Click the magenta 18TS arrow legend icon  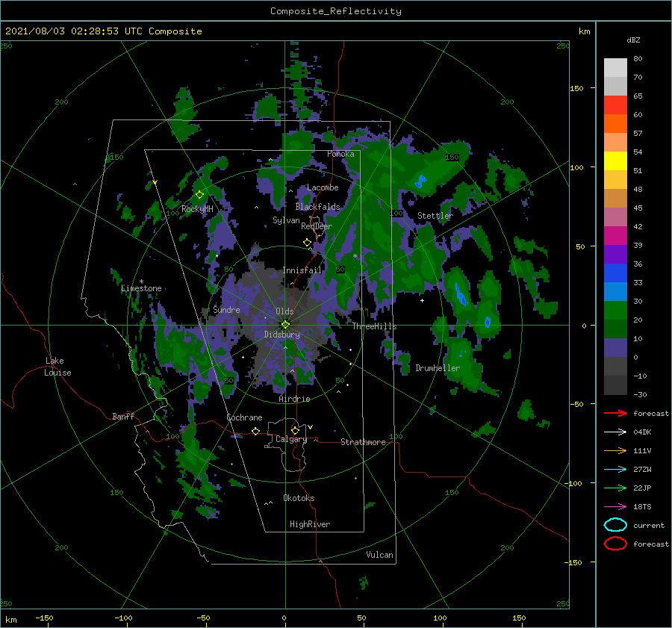coord(615,507)
